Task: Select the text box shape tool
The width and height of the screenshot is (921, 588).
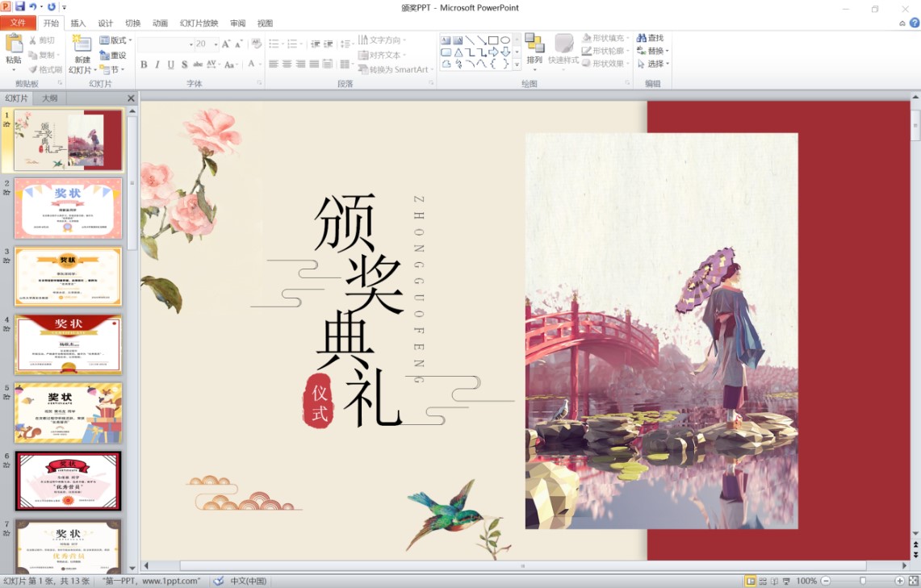Action: [x=446, y=40]
